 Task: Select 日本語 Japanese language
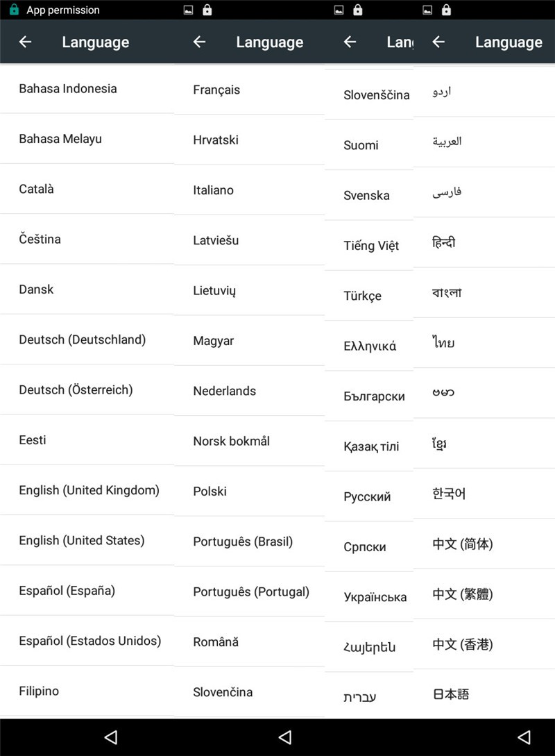pyautogui.click(x=450, y=694)
